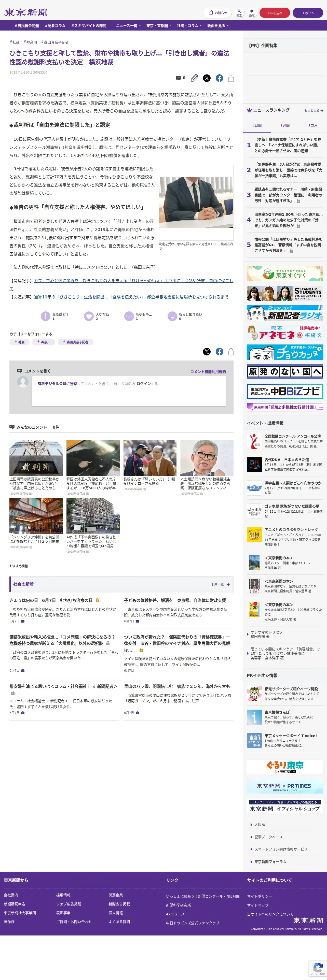
Task: Open the 原発のない国へ banner
Action: 285,371
